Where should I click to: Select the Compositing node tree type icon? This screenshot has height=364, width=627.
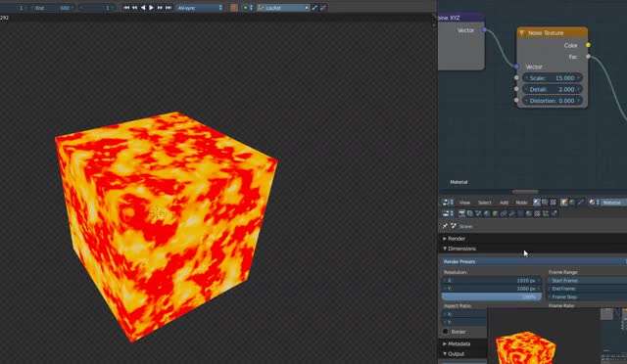(545, 203)
